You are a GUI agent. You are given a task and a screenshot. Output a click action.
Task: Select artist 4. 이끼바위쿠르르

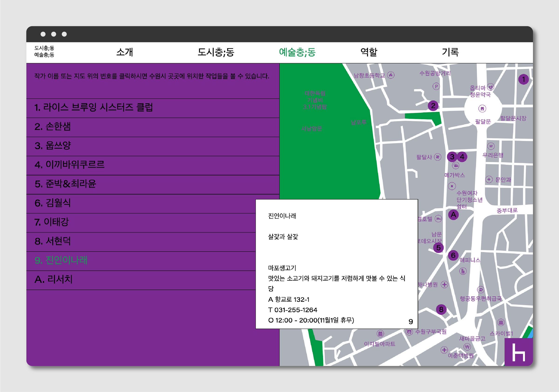point(153,166)
